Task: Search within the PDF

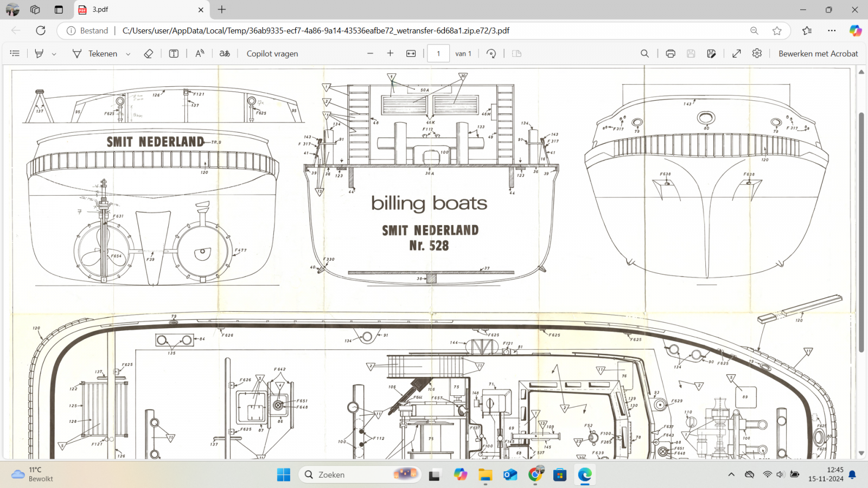Action: (644, 53)
